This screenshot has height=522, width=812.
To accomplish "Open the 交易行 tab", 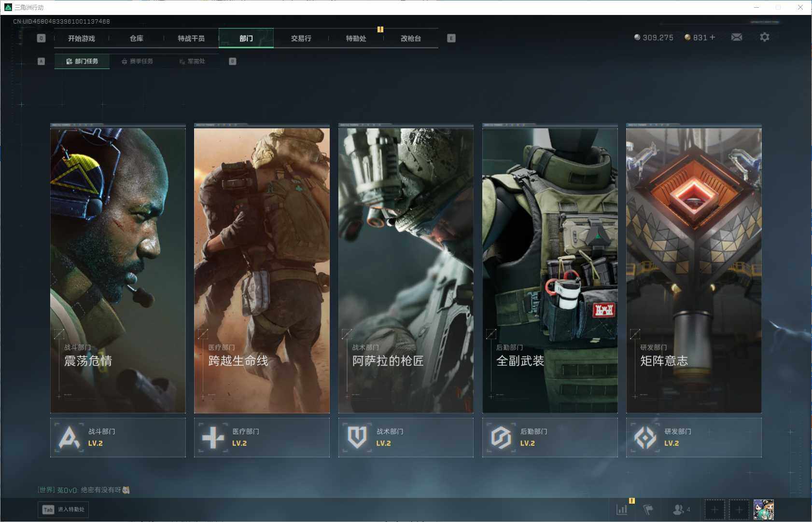I will coord(301,39).
